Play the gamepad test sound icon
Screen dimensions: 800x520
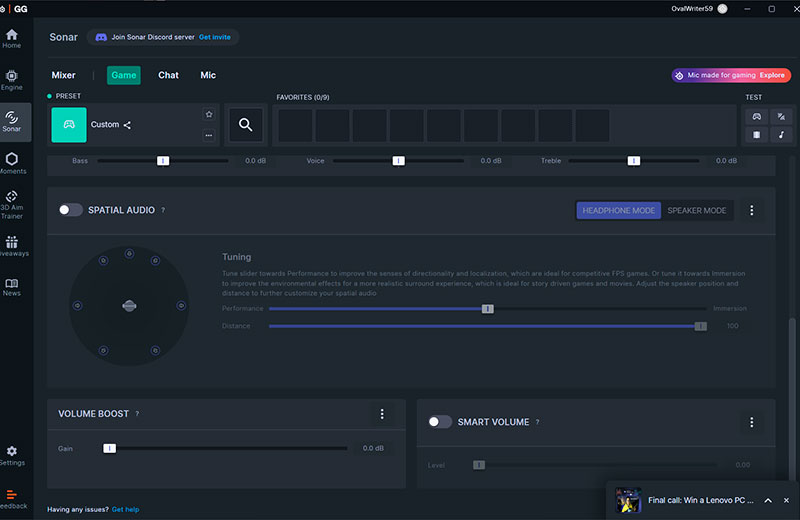pos(756,116)
